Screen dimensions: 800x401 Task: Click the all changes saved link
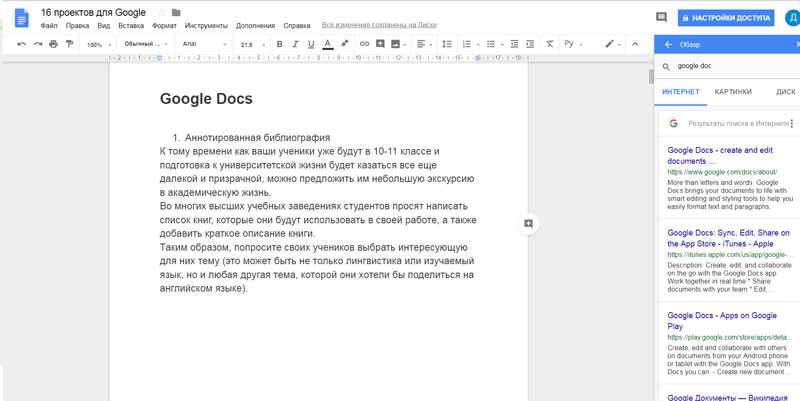pos(379,25)
